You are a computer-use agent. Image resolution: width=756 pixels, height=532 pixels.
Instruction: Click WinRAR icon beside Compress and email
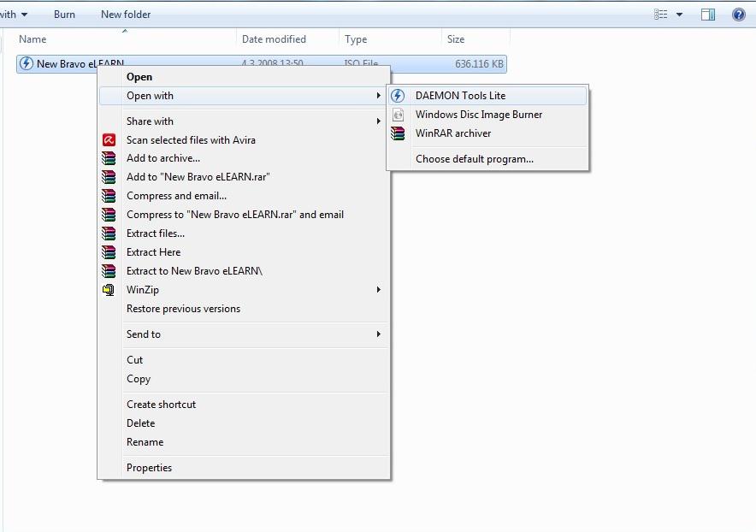109,196
